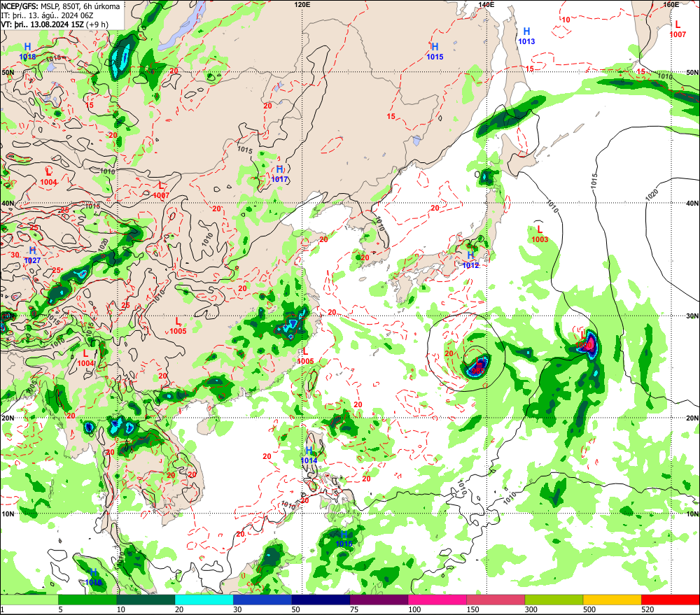700x615 pixels.
Task: Click the legend value 300
Action: coord(531,609)
